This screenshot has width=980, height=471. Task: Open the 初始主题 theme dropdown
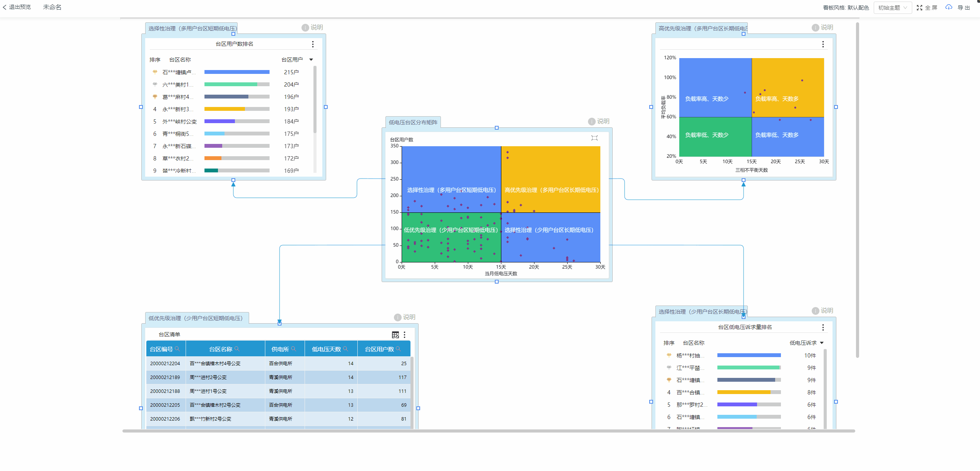(x=893, y=8)
